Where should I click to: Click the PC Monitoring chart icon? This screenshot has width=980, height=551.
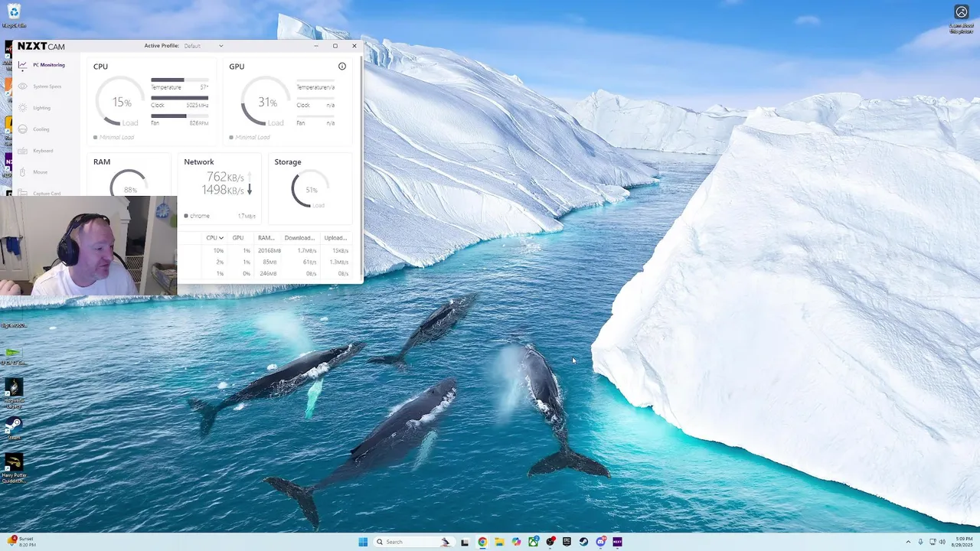coord(23,65)
